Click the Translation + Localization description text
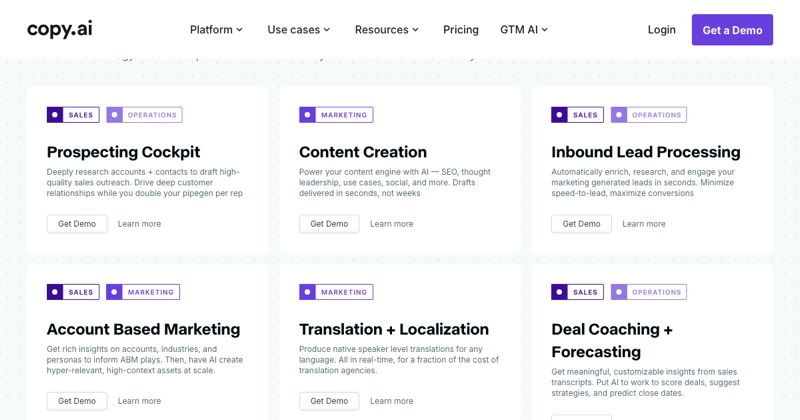 click(x=399, y=359)
